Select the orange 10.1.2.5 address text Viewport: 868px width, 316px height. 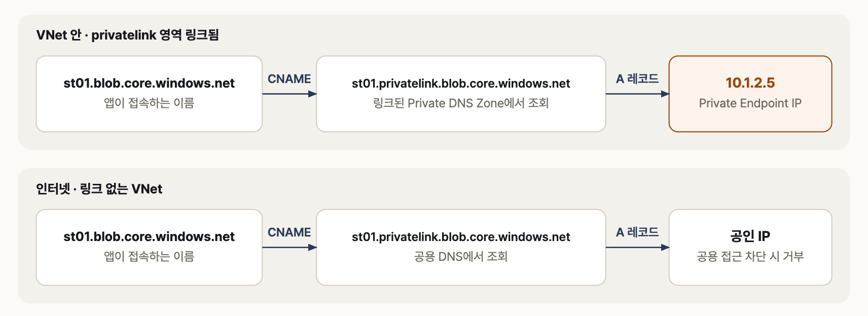coord(750,83)
